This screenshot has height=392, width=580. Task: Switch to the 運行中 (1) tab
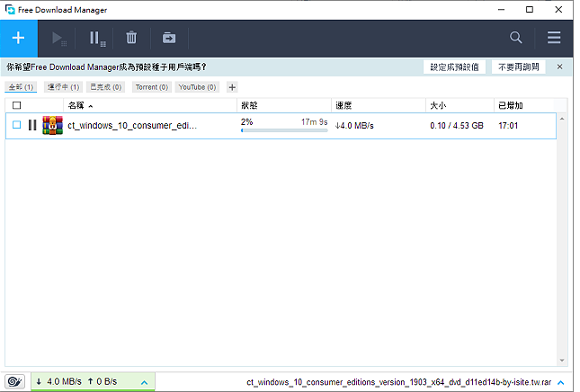pyautogui.click(x=63, y=87)
